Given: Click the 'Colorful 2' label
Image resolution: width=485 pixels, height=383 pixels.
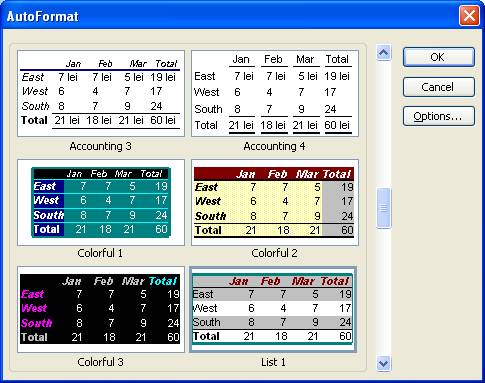Looking at the screenshot, I should click(x=274, y=253).
